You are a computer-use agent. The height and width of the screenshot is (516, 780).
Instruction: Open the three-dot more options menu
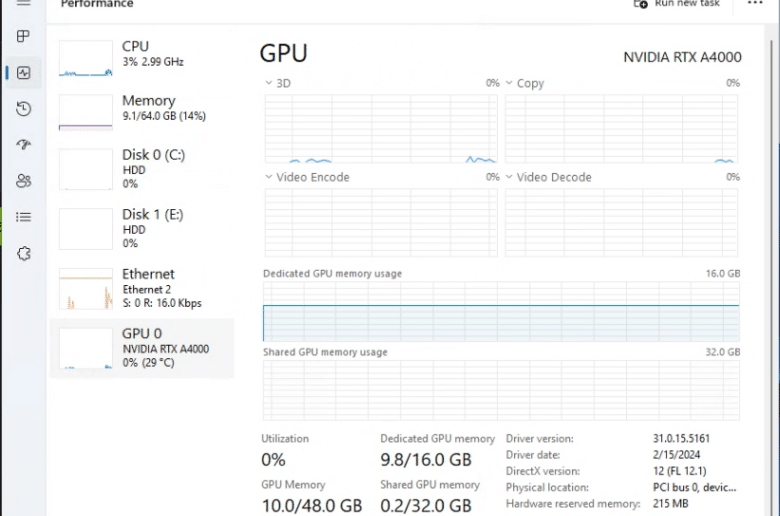[x=755, y=3]
